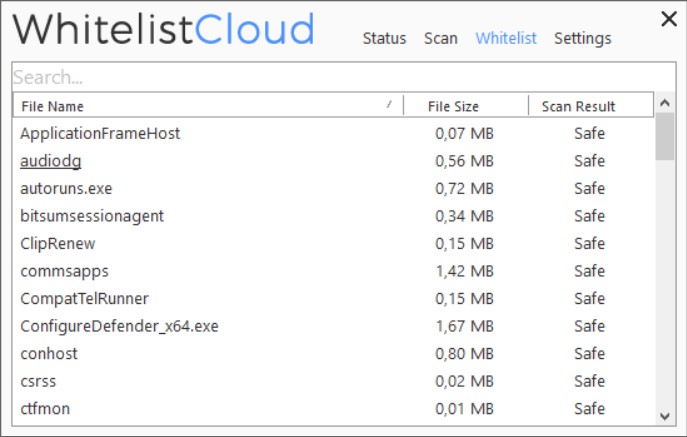This screenshot has width=687, height=437.
Task: Select the ApplicationFrameHost entry
Action: [x=100, y=133]
